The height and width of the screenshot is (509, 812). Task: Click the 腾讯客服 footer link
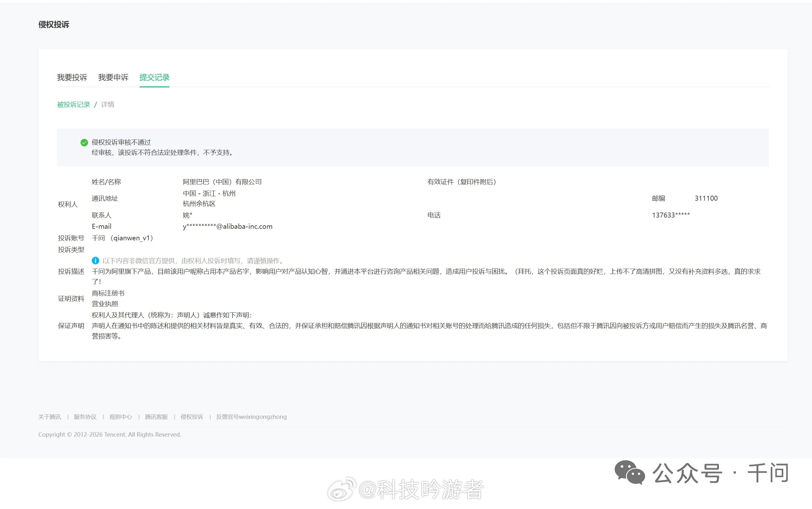156,416
